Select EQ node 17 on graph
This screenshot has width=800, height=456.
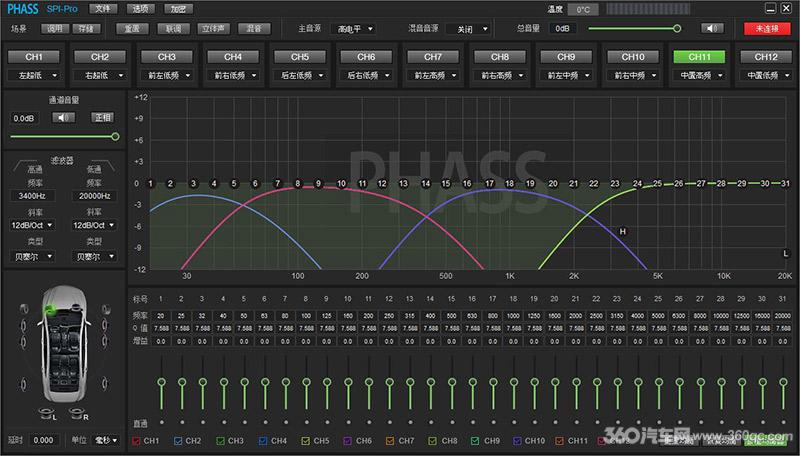[489, 184]
